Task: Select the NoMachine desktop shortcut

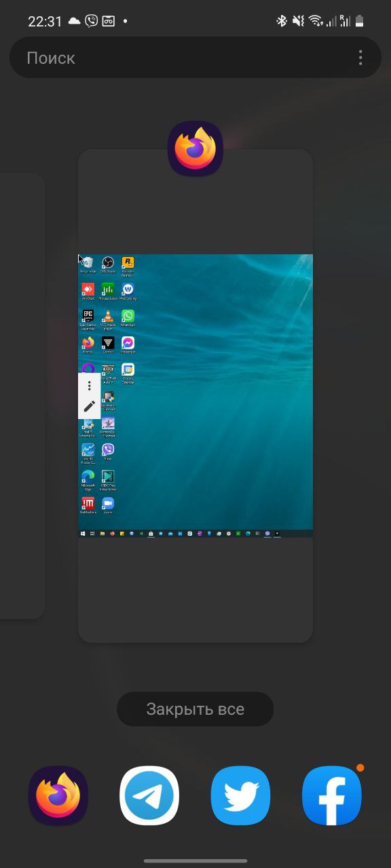Action: 88,505
